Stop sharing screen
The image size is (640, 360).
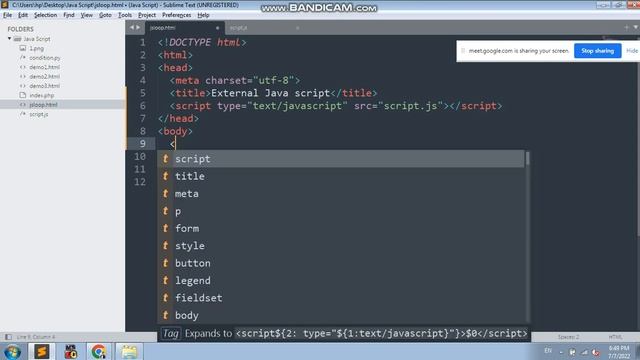598,51
